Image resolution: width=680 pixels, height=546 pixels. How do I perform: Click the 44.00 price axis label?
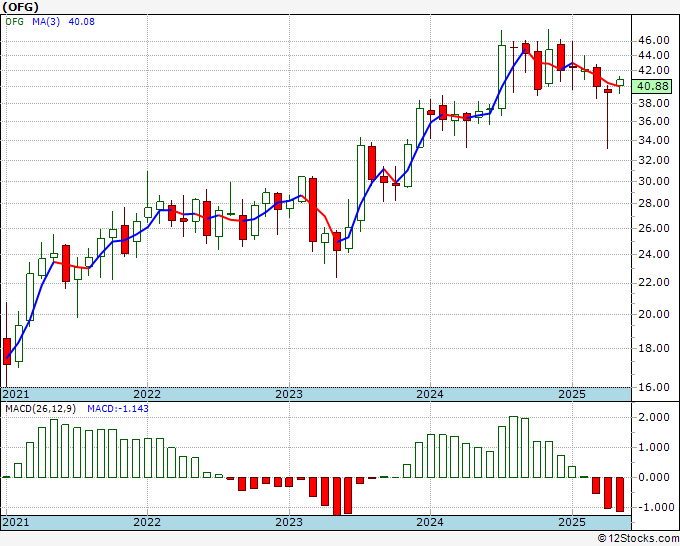pos(653,55)
